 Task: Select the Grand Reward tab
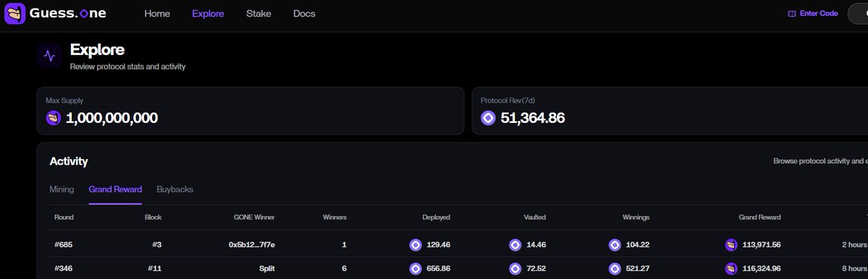click(115, 189)
